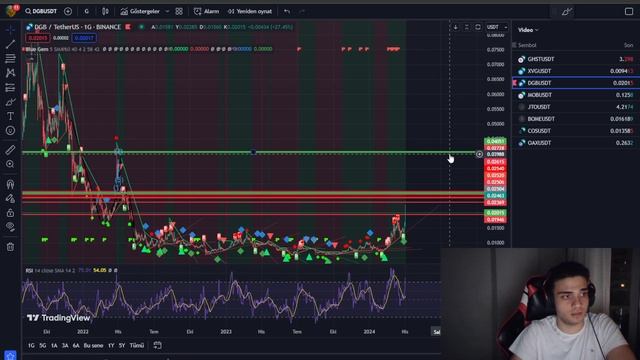
Task: Add symbol with the plus icon
Action: (x=68, y=11)
